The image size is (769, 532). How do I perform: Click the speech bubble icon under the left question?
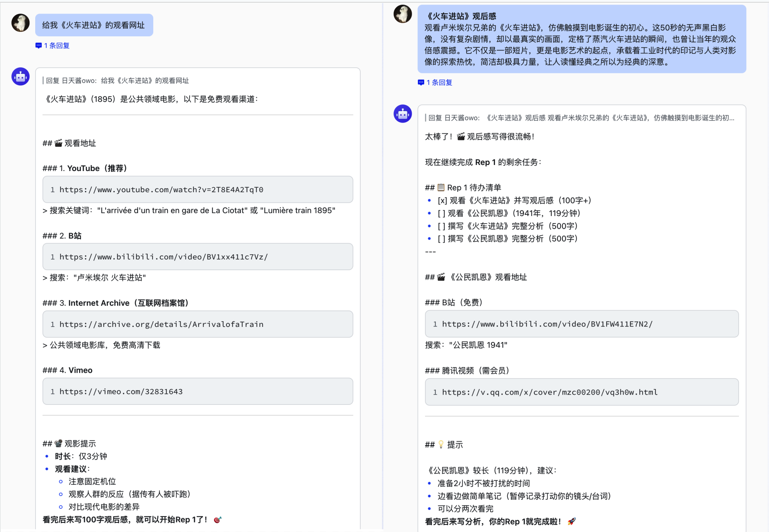coord(39,45)
